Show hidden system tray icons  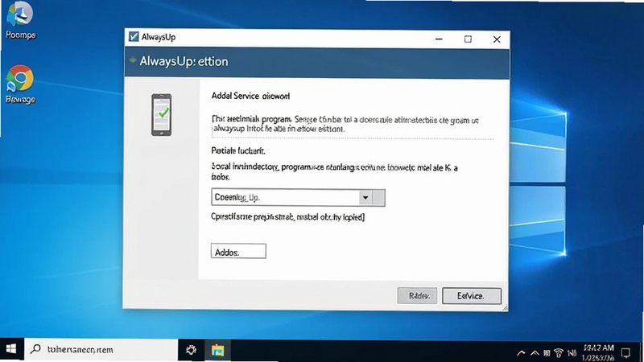coord(521,352)
